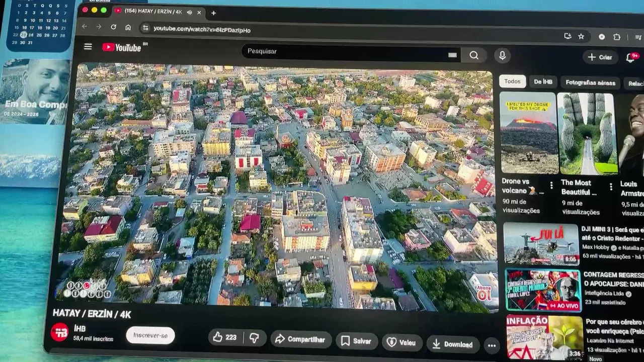Go forward with the browser forward arrow
Viewport: 644px width, 362px height.
point(99,27)
